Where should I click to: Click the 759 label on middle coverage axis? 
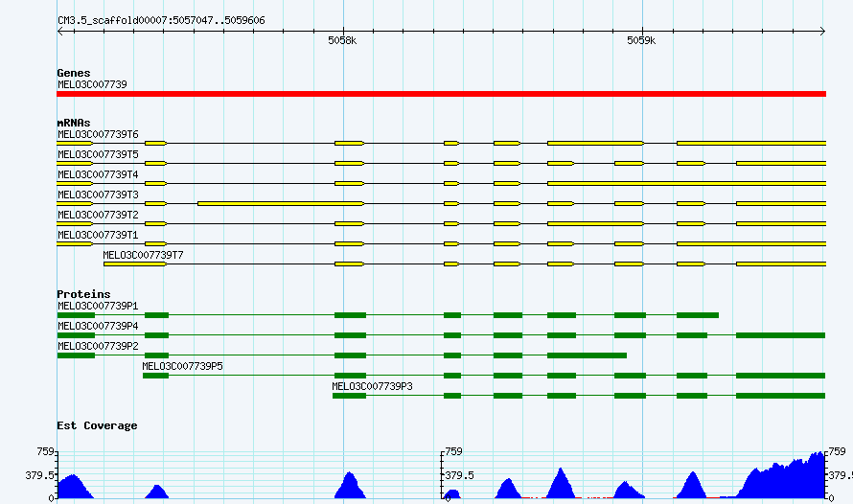click(453, 451)
